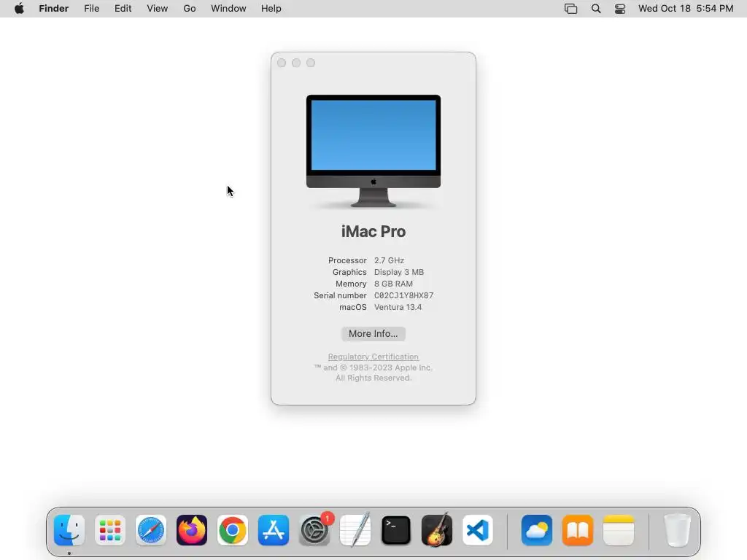
Task: Open Spotlight search magnifier
Action: 596,9
